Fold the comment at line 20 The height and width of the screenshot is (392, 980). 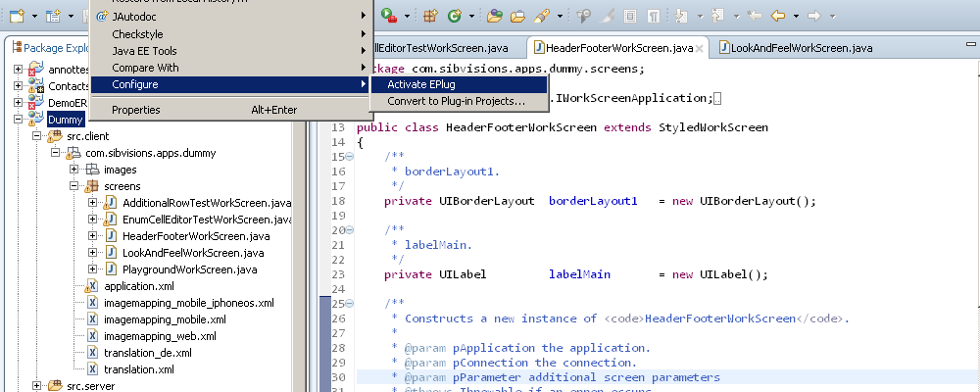point(350,230)
